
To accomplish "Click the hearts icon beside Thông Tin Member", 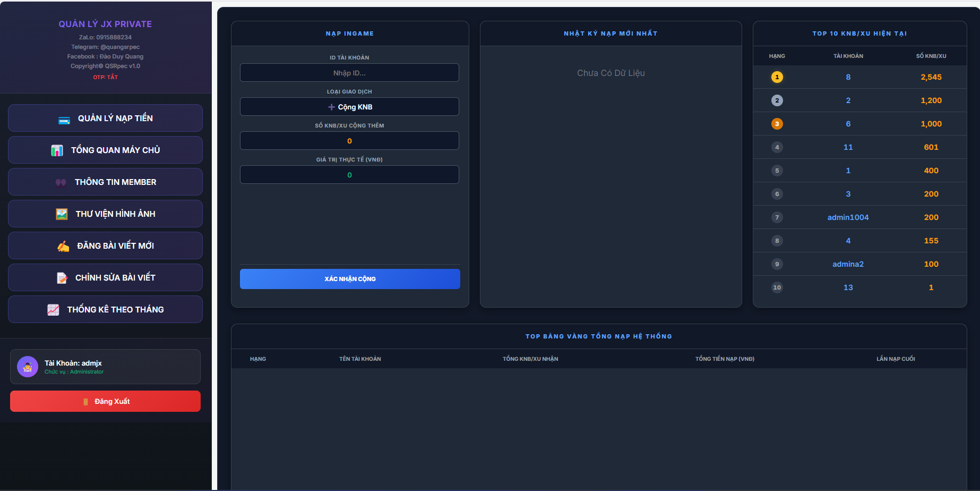I will [61, 182].
